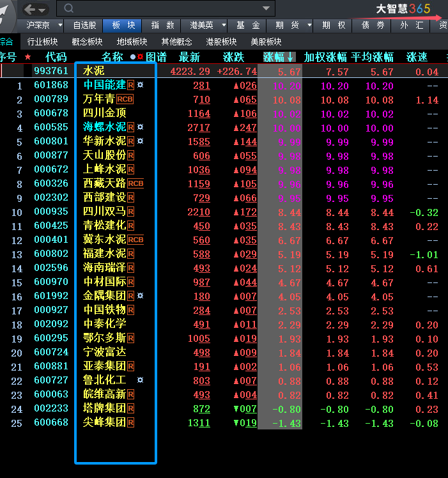Sort by 涨跌 column header
448x478 pixels.
[x=234, y=57]
